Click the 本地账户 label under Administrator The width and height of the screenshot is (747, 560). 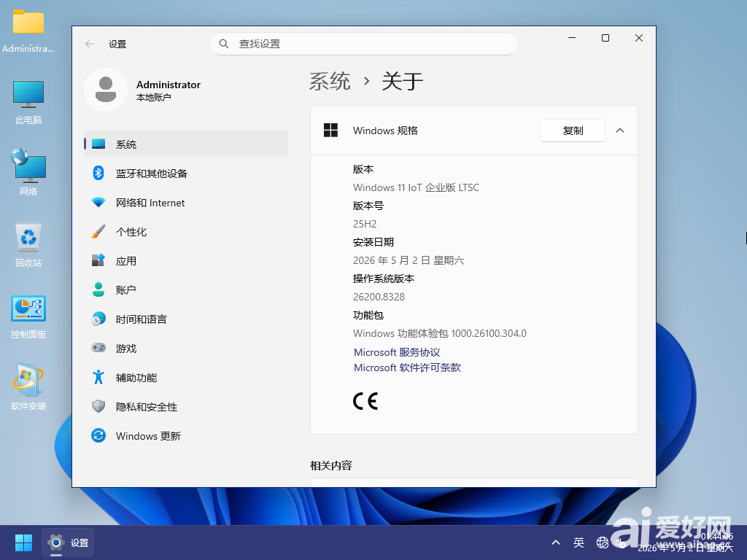coord(153,98)
